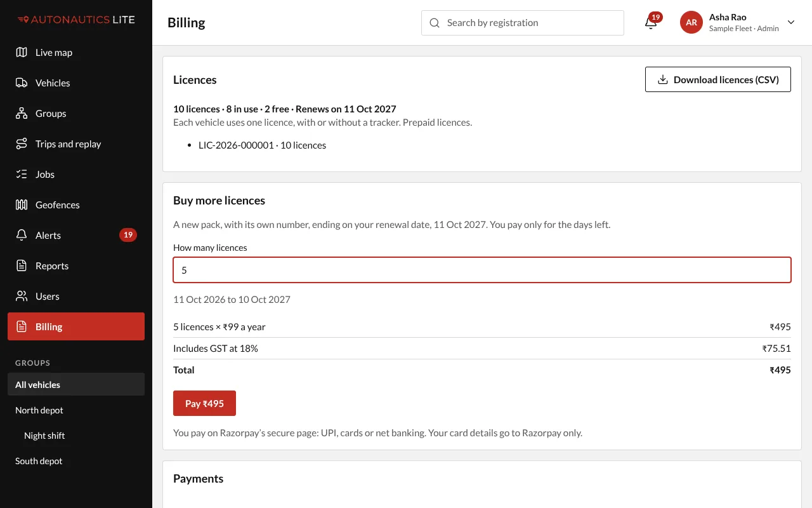Click the download icon on licences button
Image resolution: width=812 pixels, height=508 pixels.
tap(663, 79)
